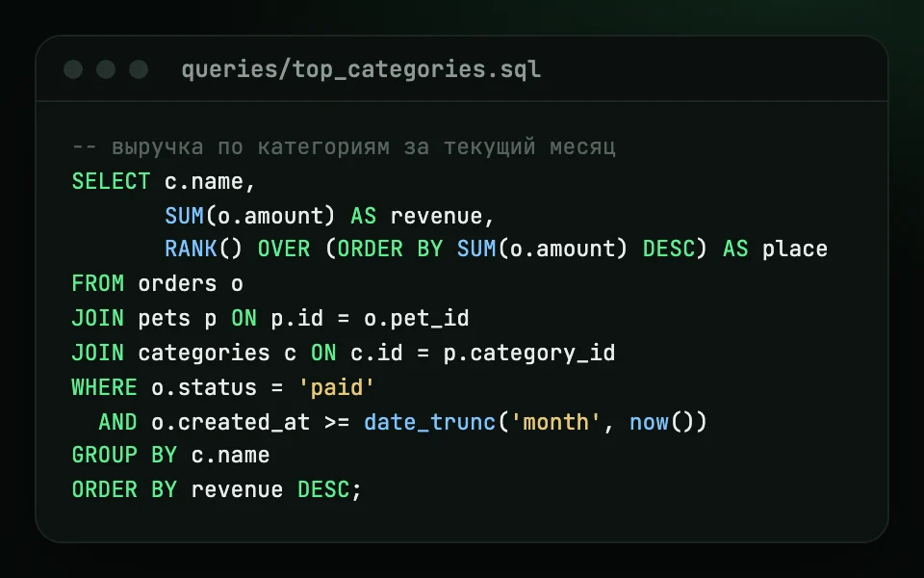Click the word place at line end
Image resolution: width=924 pixels, height=578 pixels.
795,250
